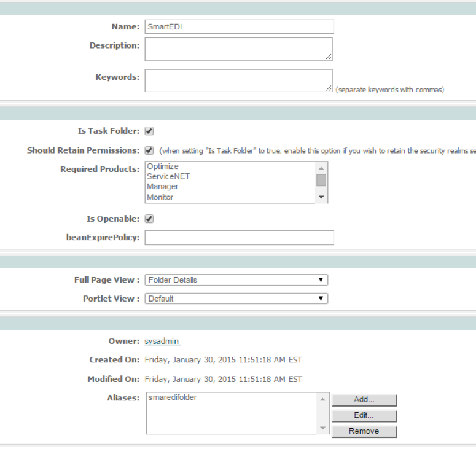Image resolution: width=476 pixels, height=449 pixels.
Task: Click the Name field containing SmartEDI
Action: click(239, 26)
